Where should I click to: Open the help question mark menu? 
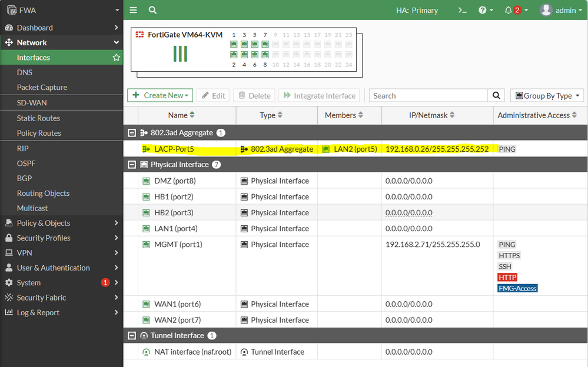483,10
